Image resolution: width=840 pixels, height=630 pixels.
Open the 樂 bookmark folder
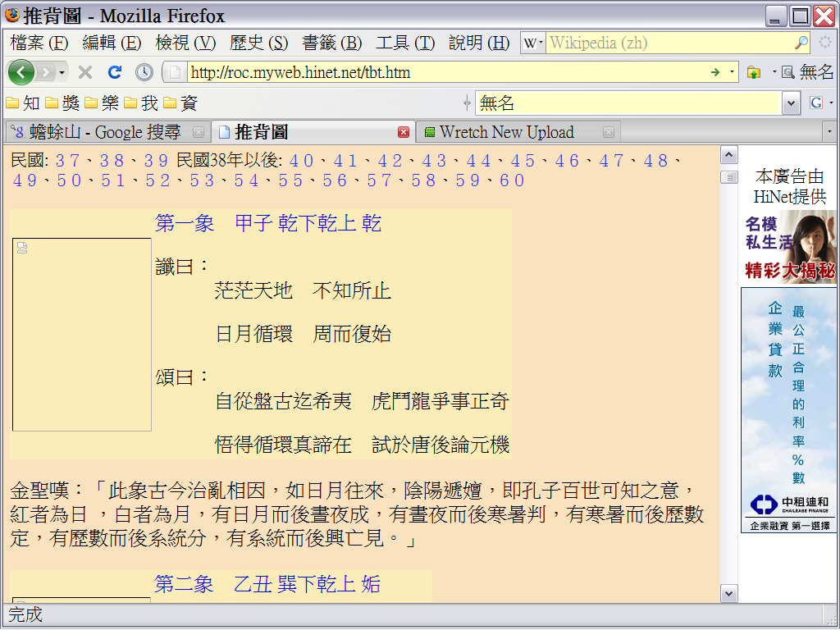[101, 103]
